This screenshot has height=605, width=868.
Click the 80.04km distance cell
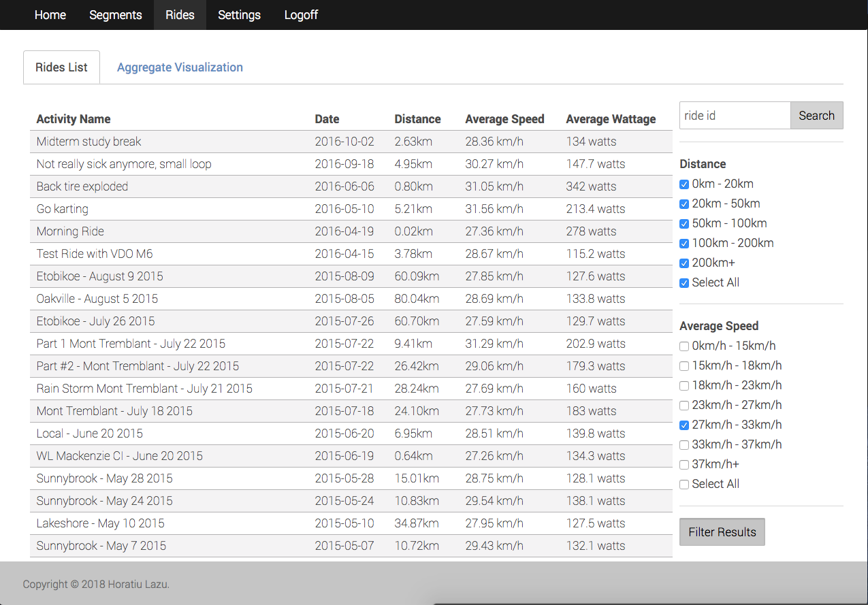(417, 299)
